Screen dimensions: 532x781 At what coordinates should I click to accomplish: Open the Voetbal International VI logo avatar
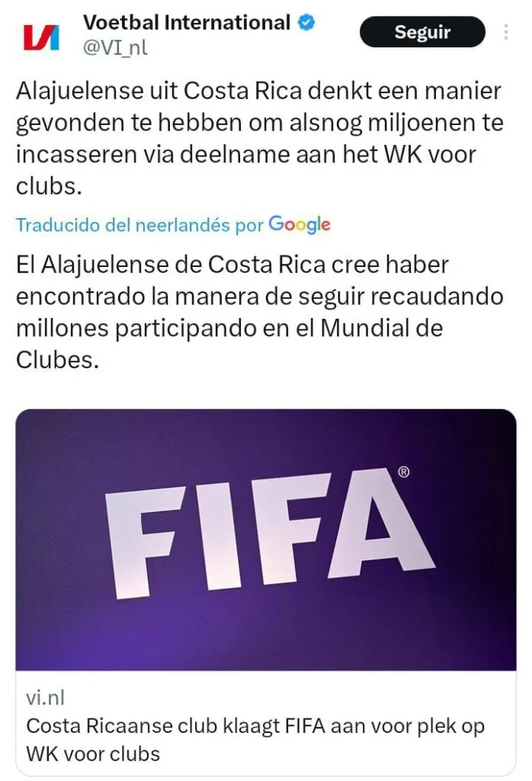click(x=41, y=38)
